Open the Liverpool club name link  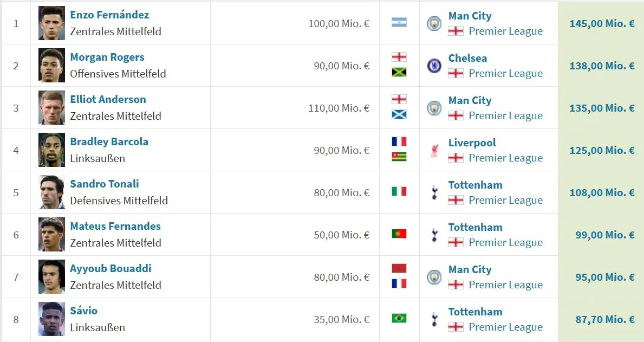click(x=472, y=143)
